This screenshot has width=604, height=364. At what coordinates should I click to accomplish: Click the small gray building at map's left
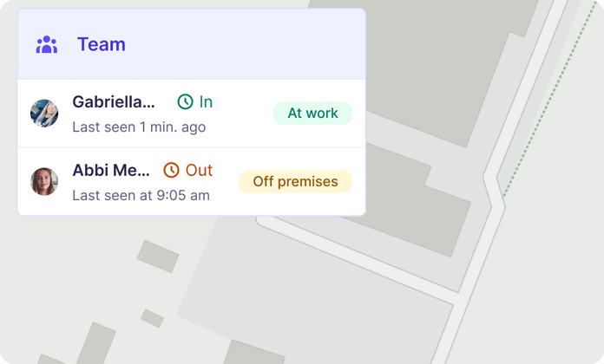click(158, 256)
